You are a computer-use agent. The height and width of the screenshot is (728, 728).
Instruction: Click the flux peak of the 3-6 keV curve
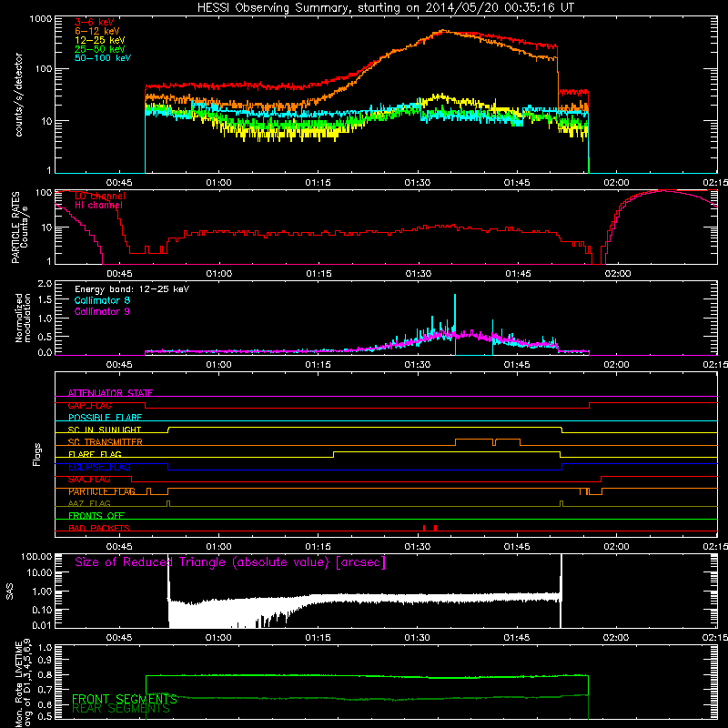click(x=443, y=31)
